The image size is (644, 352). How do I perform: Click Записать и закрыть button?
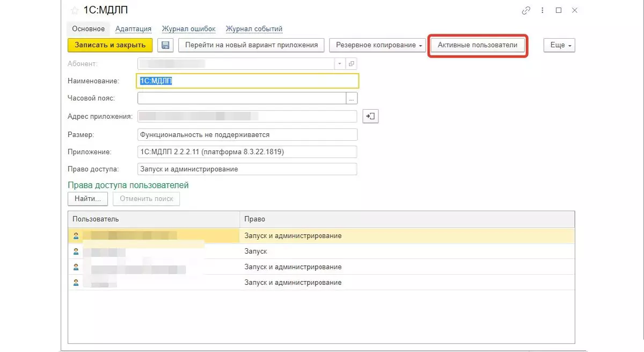pos(110,45)
